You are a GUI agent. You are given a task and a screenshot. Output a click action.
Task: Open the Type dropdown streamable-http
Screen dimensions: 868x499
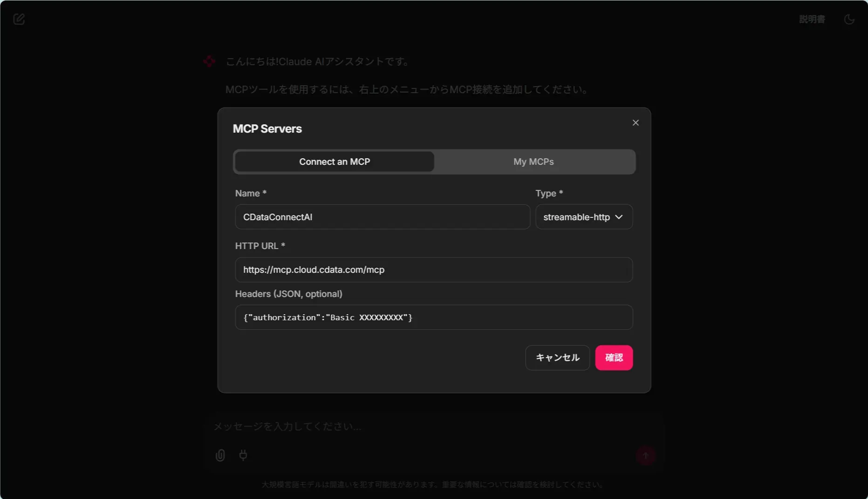(584, 217)
